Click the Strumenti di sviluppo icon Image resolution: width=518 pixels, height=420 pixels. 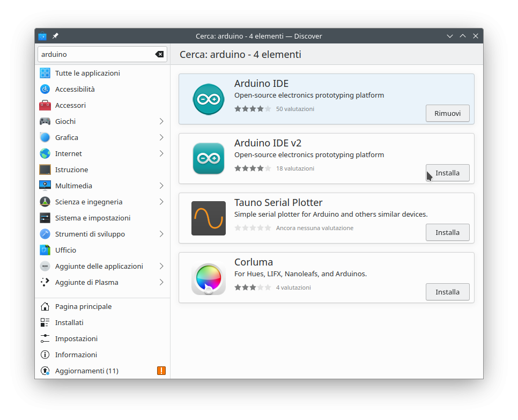pyautogui.click(x=45, y=234)
